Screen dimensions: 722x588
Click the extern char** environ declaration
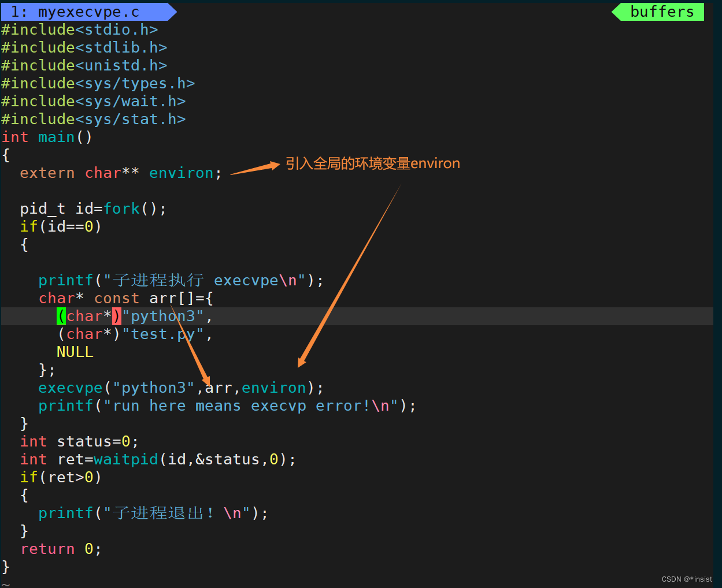pos(121,173)
